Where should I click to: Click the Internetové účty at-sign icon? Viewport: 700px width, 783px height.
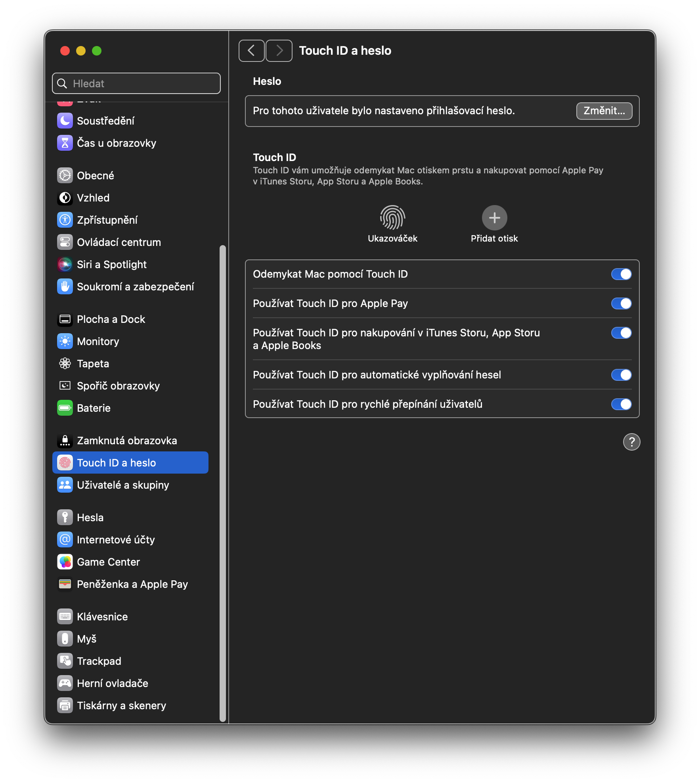coord(65,539)
